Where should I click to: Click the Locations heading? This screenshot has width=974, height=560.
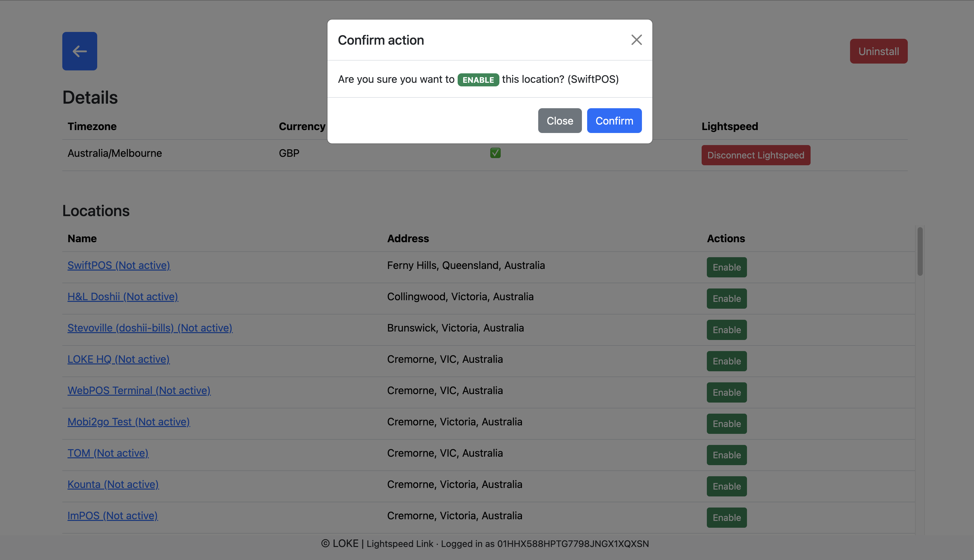pyautogui.click(x=96, y=211)
